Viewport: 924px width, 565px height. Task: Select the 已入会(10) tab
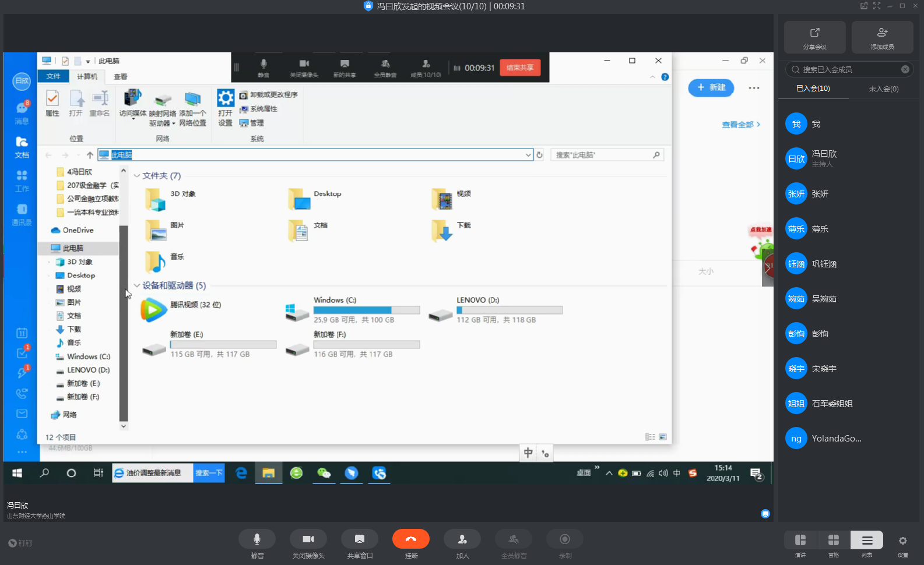point(813,89)
